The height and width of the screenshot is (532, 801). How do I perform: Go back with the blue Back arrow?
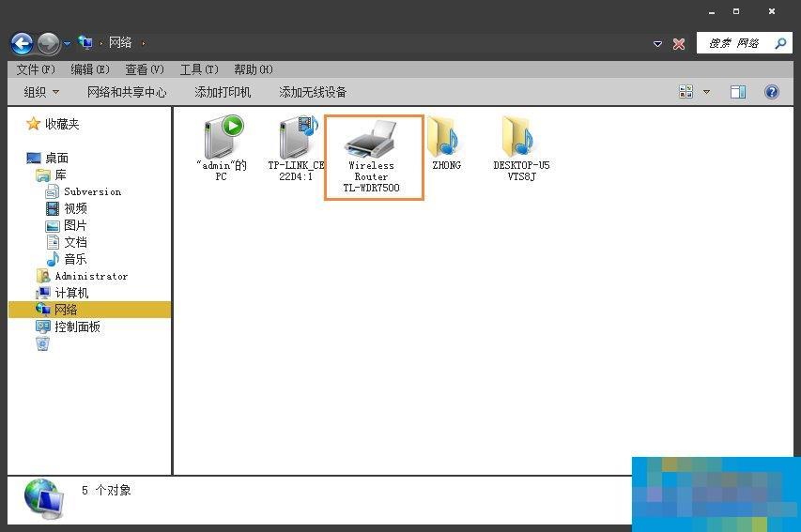[x=22, y=44]
